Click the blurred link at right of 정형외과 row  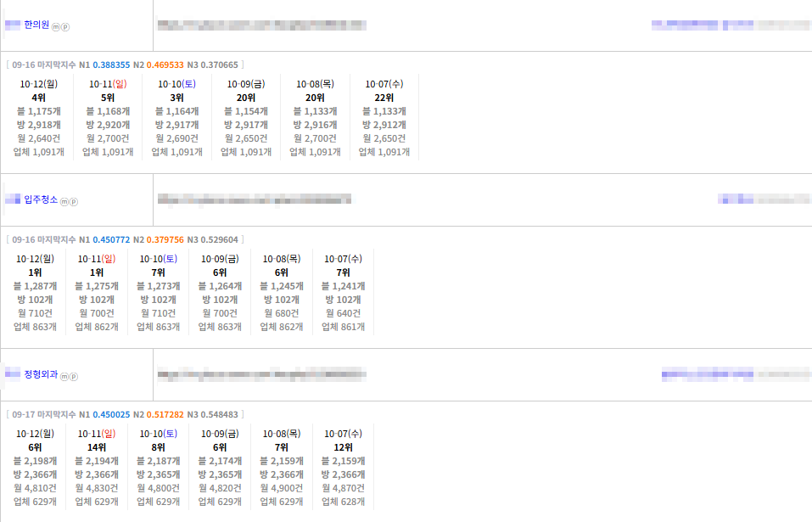tap(736, 374)
